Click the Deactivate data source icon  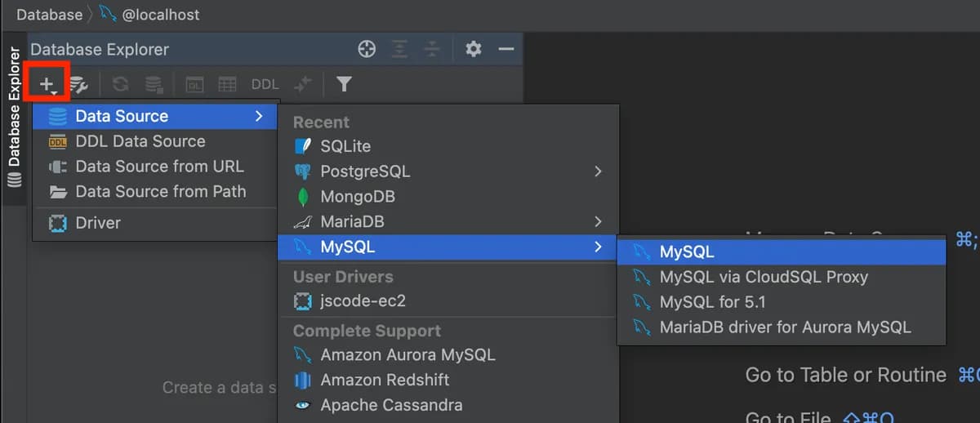pos(153,84)
